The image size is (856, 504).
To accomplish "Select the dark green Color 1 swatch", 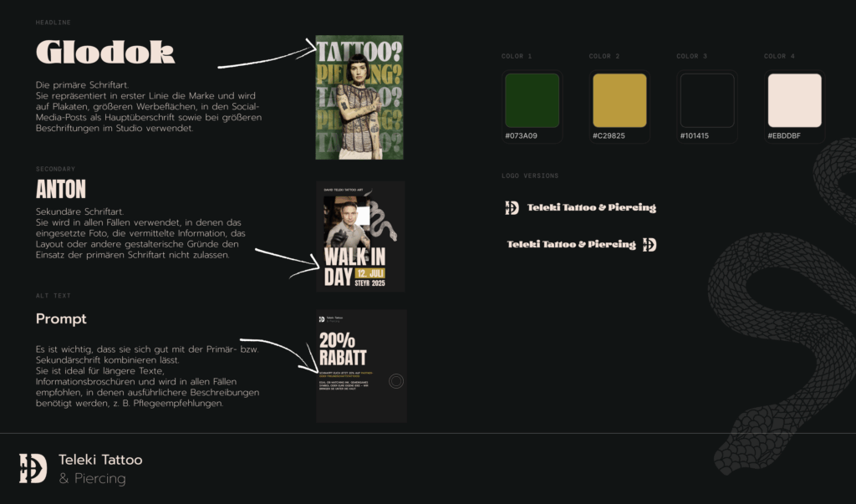I will coord(532,100).
